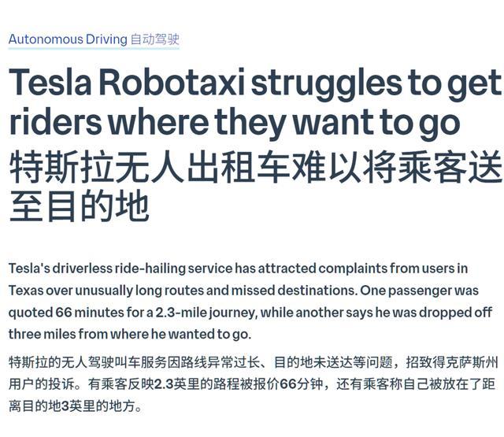Screen dimensions: 504x437
Task: Click the Chinese headline 特斯拉无人出租车难以将乘客送至目的地
Action: pos(255,187)
